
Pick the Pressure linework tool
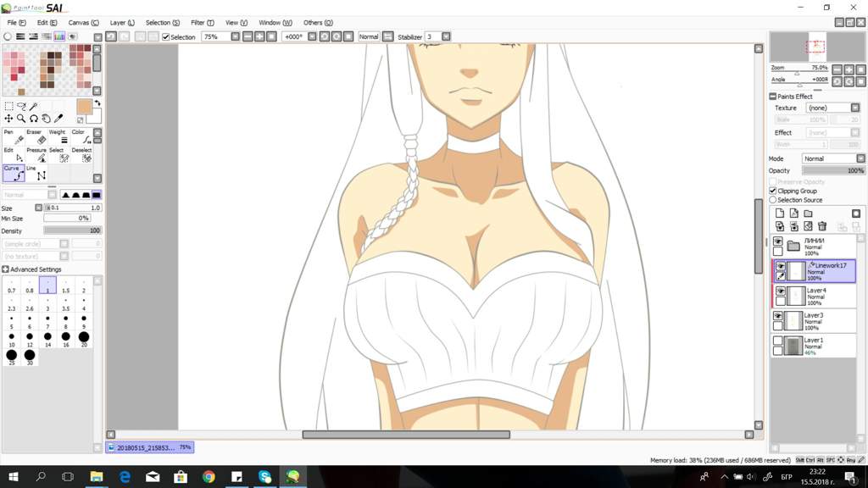point(36,155)
